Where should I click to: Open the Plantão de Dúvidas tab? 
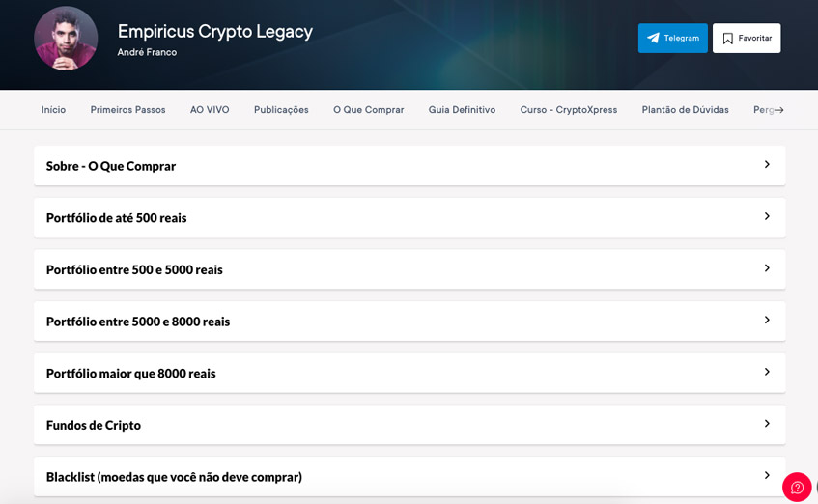pyautogui.click(x=685, y=110)
